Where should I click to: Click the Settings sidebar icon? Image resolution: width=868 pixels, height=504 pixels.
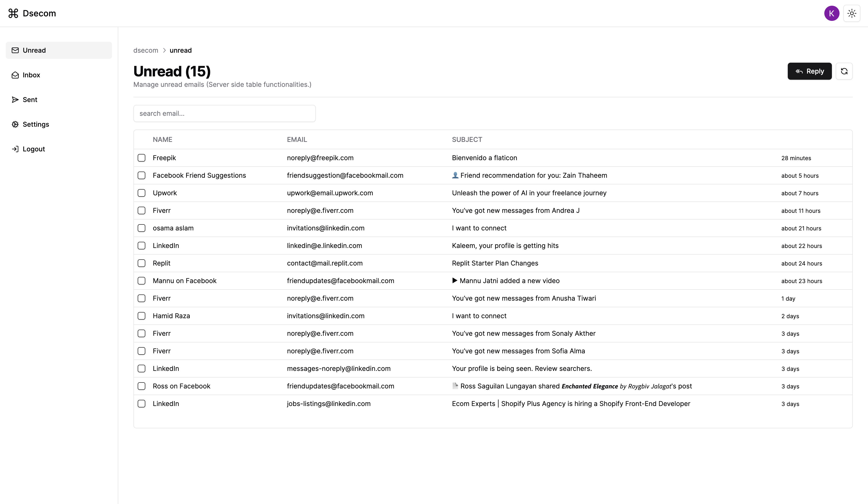(x=15, y=124)
